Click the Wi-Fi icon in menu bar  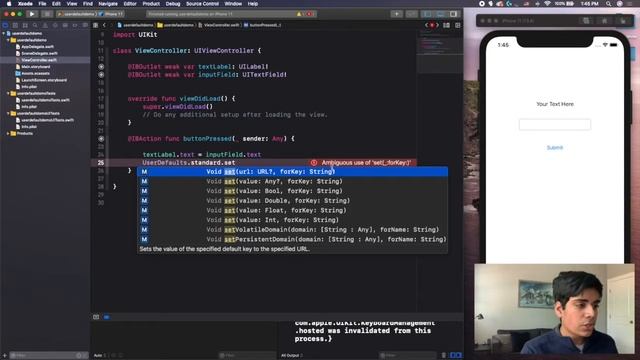547,4
